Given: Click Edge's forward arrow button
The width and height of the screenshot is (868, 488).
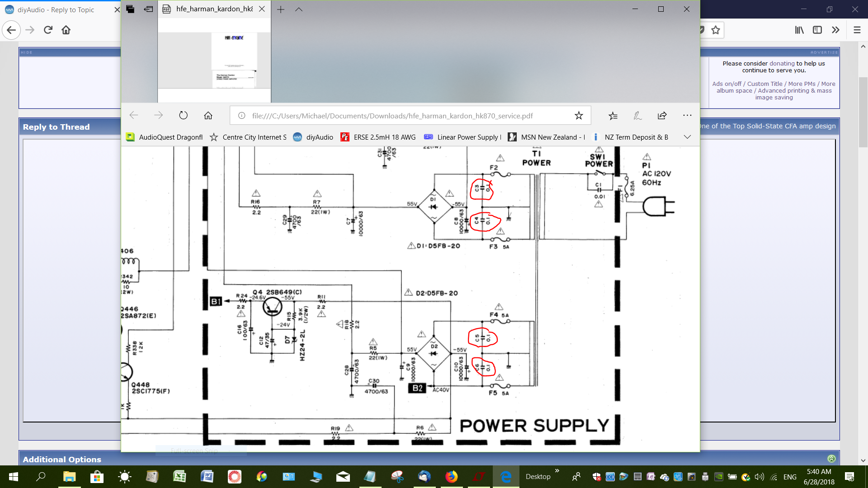Looking at the screenshot, I should [x=158, y=115].
